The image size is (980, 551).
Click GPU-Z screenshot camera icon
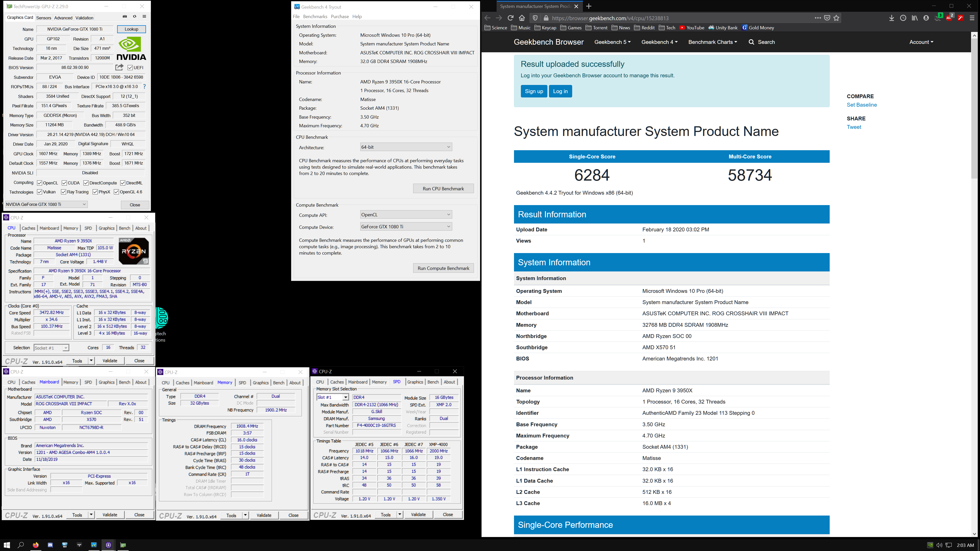(x=125, y=17)
